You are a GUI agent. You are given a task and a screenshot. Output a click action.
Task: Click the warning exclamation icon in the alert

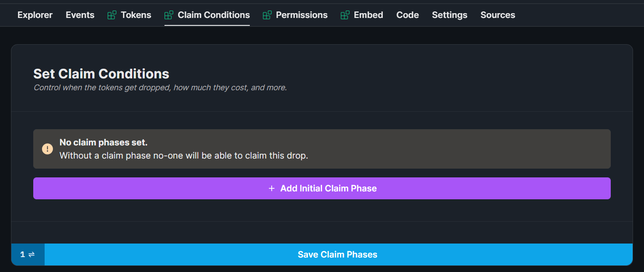[47, 148]
